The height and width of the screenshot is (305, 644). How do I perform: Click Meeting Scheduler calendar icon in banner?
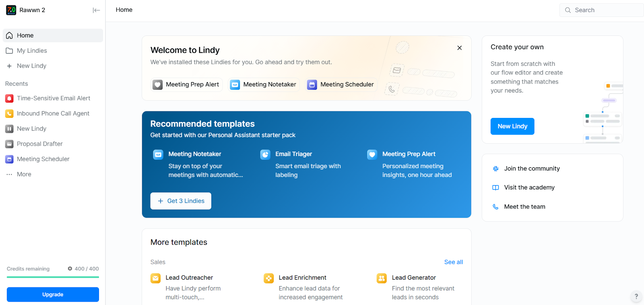[312, 84]
